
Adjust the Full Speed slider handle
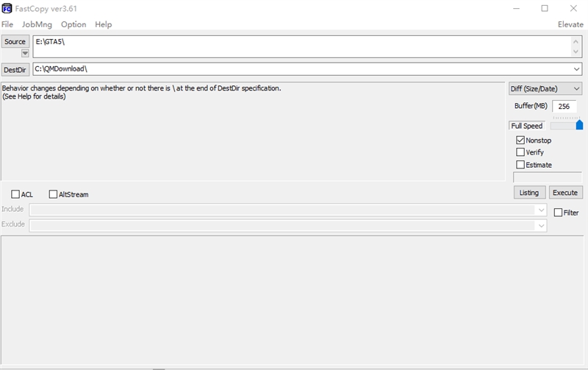coord(579,126)
